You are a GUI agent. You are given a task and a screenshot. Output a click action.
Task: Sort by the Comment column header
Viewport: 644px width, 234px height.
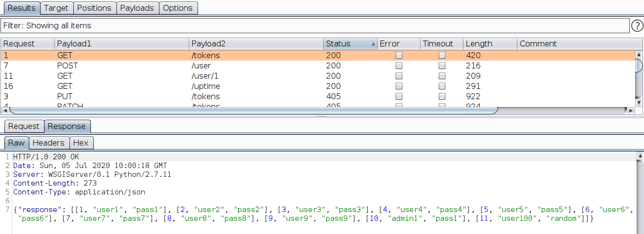pyautogui.click(x=579, y=43)
